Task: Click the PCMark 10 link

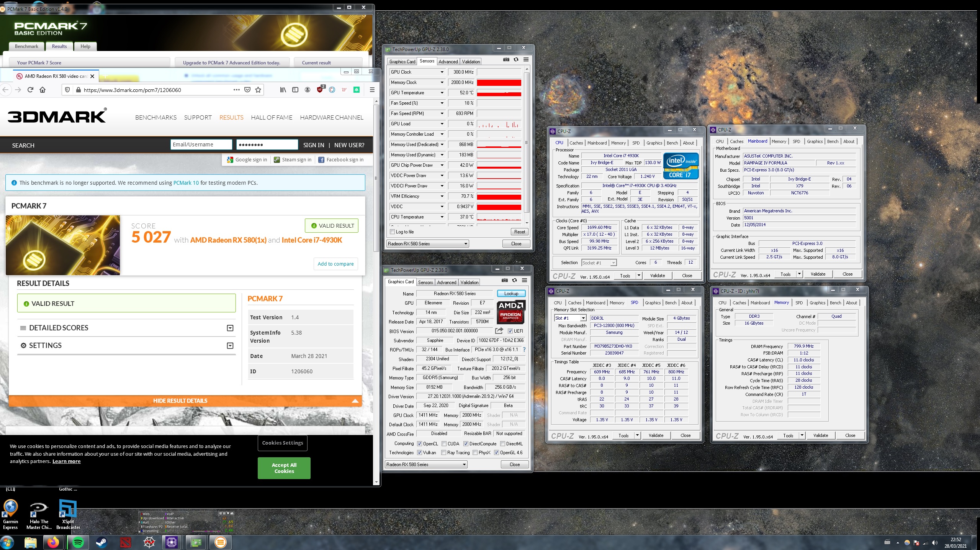Action: pyautogui.click(x=186, y=183)
